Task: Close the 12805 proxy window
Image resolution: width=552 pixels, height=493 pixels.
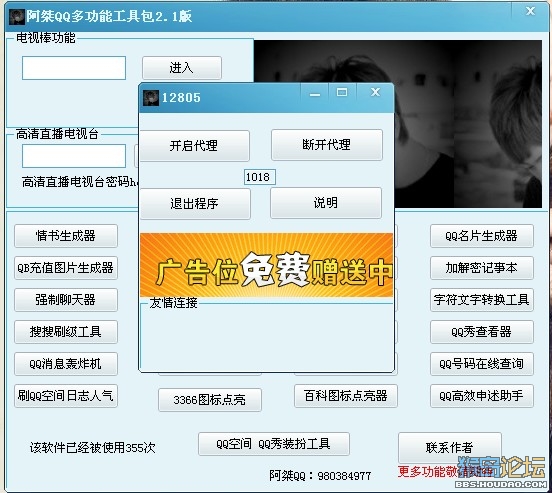Action: pos(375,92)
